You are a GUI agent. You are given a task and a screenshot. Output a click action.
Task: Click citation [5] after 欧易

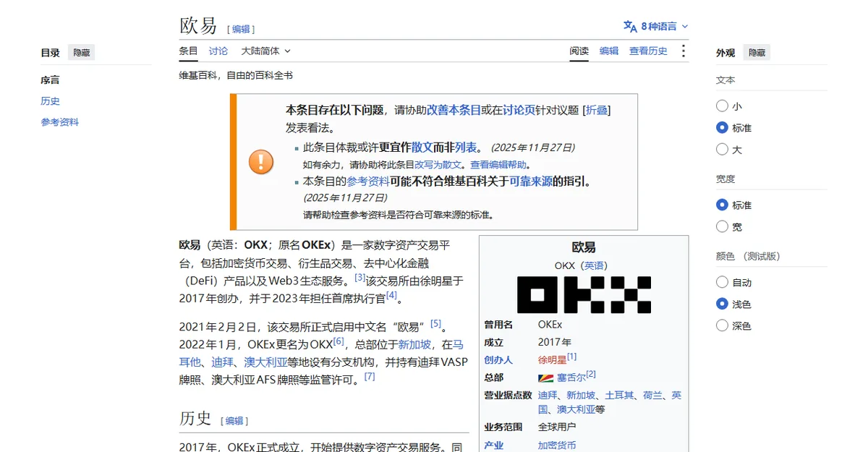[435, 323]
